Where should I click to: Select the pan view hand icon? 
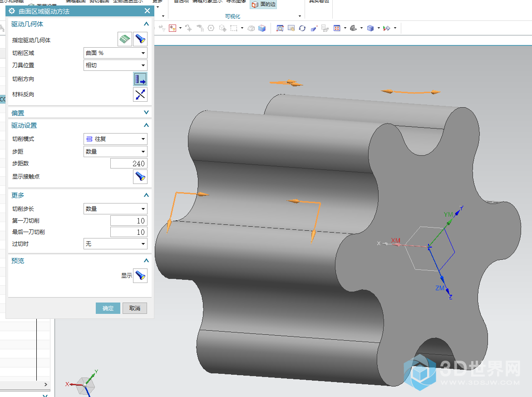click(291, 28)
